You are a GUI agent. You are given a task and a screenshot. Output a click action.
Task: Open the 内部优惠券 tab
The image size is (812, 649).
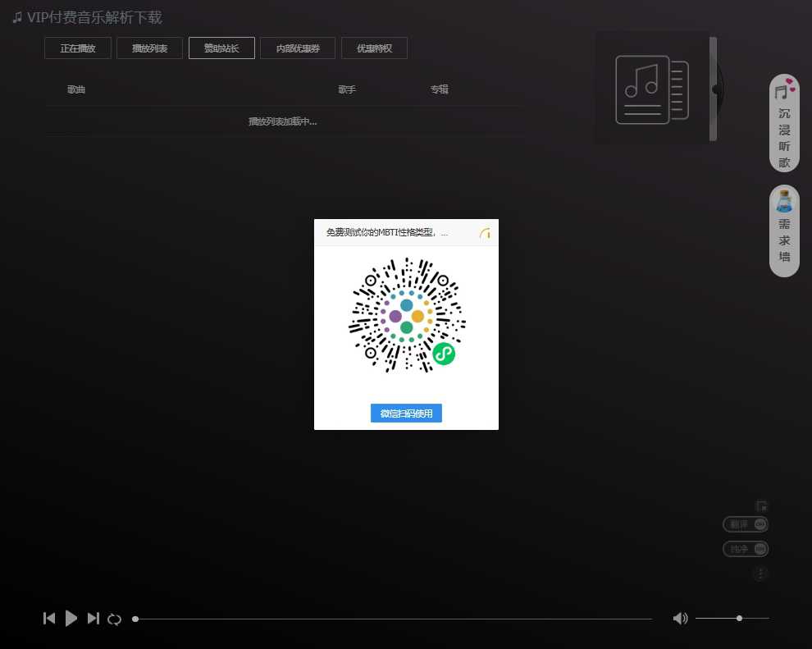click(298, 48)
